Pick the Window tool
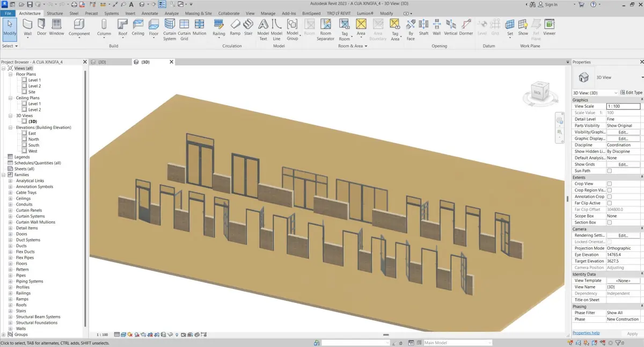Screen dimensions: 644x347 tap(56, 27)
